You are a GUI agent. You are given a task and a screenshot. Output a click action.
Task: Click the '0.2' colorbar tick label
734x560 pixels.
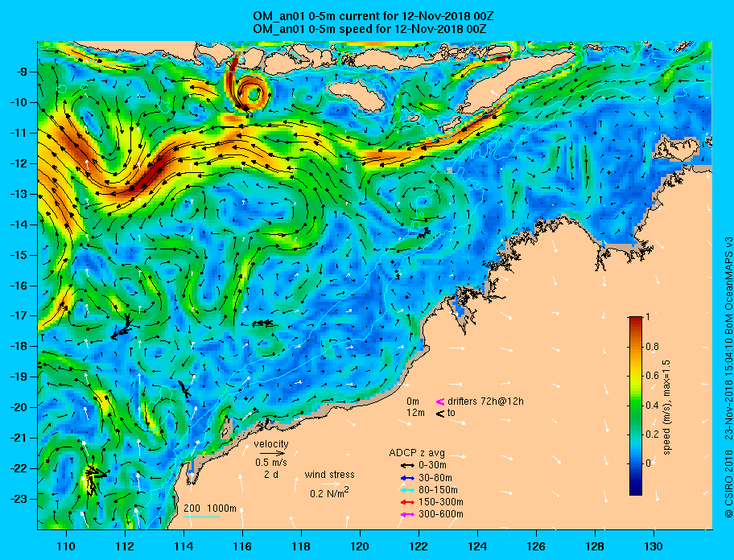653,434
